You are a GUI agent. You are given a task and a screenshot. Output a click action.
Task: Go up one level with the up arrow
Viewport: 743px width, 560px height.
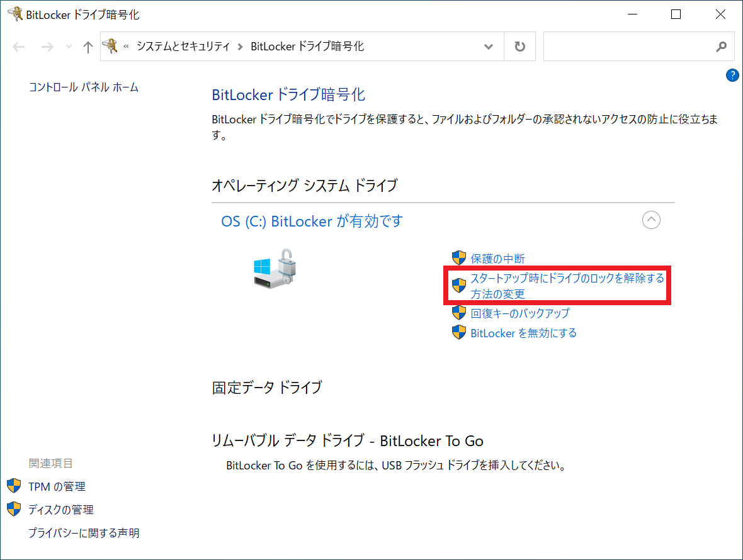pyautogui.click(x=88, y=47)
